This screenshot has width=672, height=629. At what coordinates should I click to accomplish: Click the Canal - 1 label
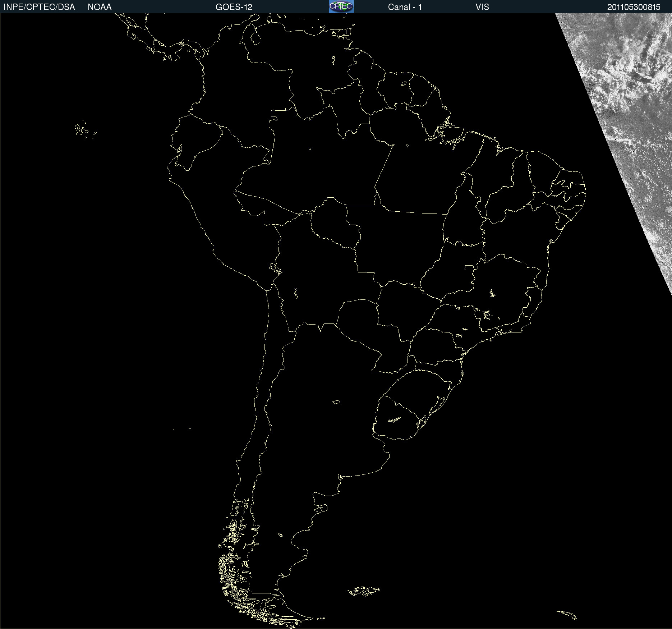coord(405,7)
